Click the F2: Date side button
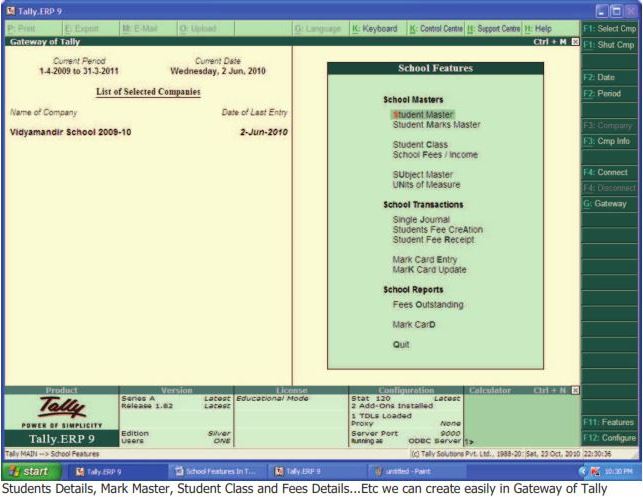The width and height of the screenshot is (643, 497). pyautogui.click(x=610, y=78)
